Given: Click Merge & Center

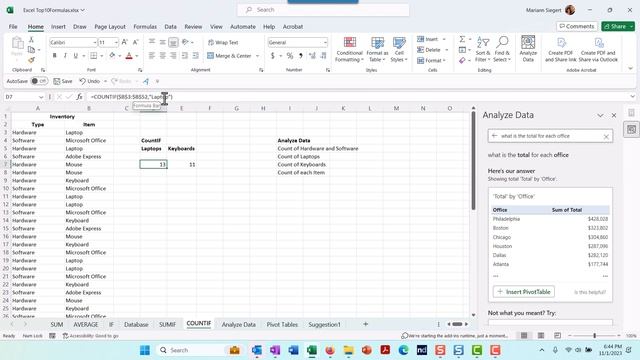Looking at the screenshot, I should pos(229,56).
